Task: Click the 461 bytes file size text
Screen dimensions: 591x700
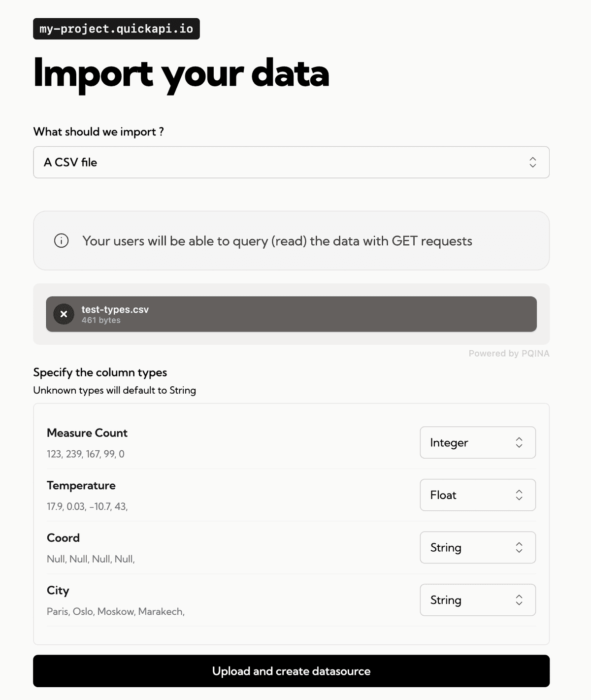Action: [x=100, y=320]
